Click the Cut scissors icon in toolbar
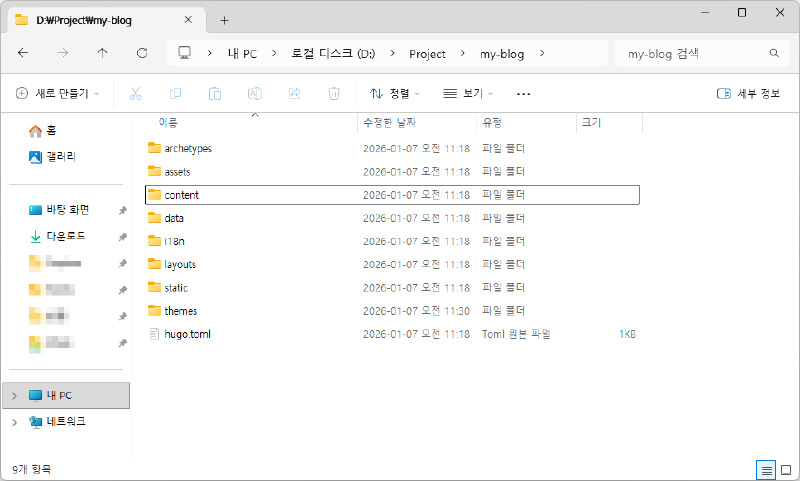The height and width of the screenshot is (481, 800). pyautogui.click(x=136, y=93)
